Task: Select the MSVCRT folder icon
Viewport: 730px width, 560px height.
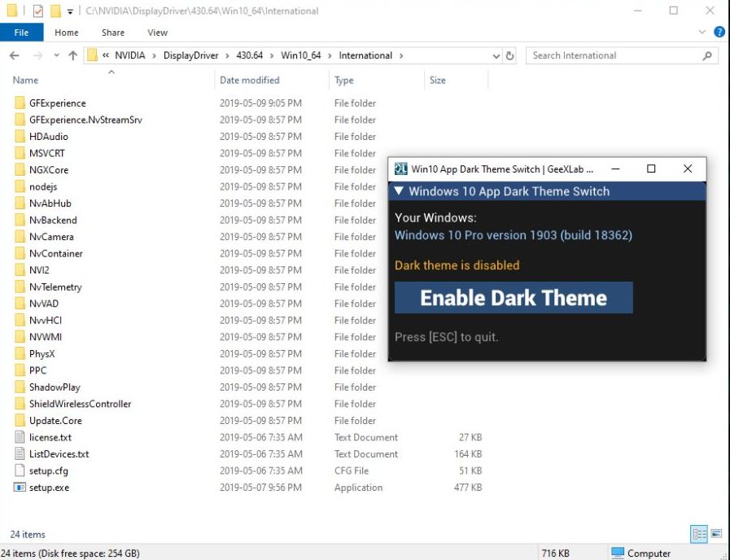Action: [20, 153]
